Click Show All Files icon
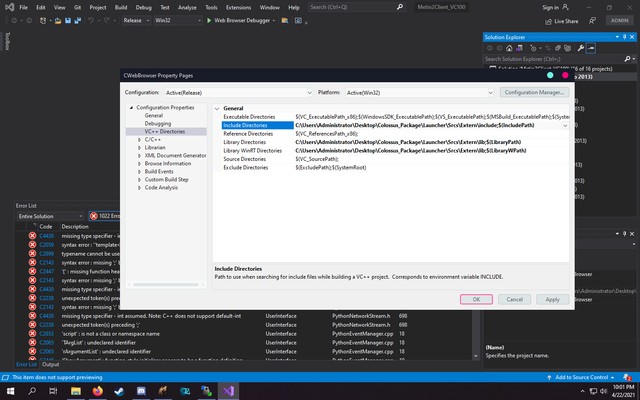 click(567, 48)
